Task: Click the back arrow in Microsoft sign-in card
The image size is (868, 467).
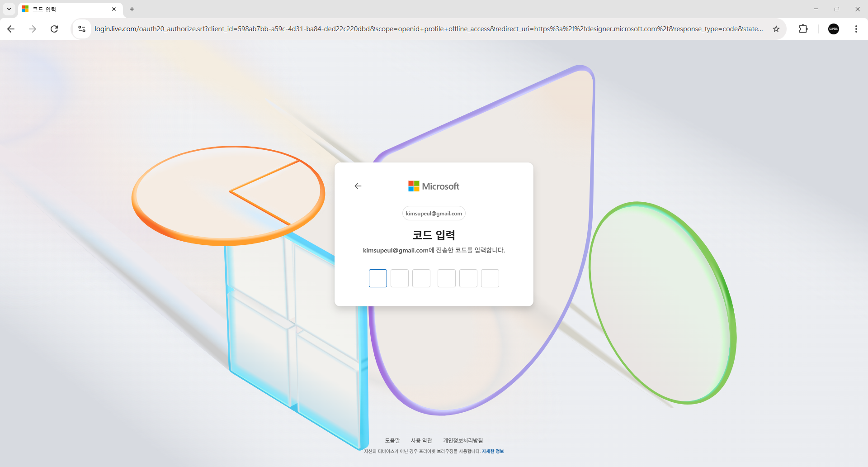Action: 358,186
